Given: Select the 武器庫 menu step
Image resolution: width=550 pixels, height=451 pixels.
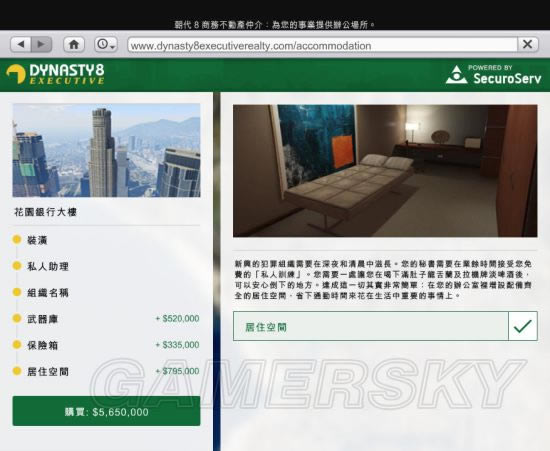Looking at the screenshot, I should pyautogui.click(x=43, y=319).
